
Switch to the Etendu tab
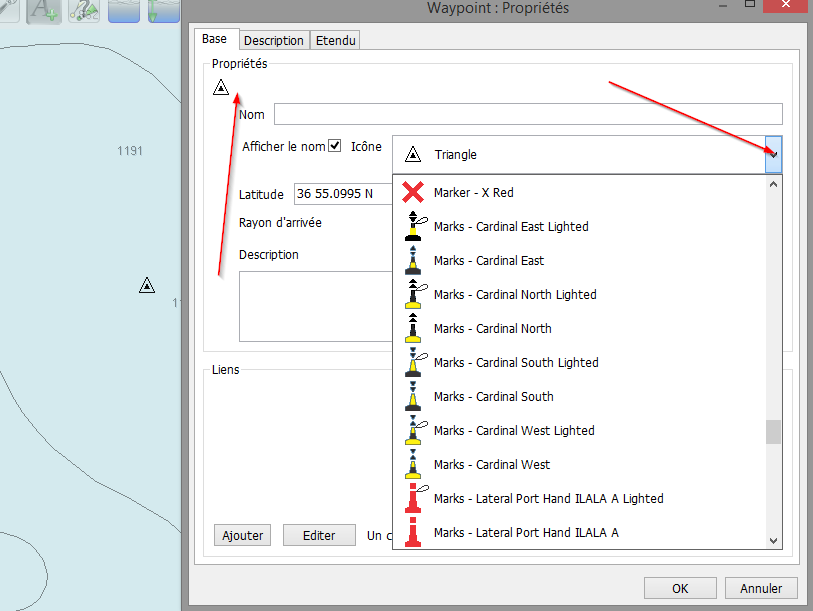(335, 40)
